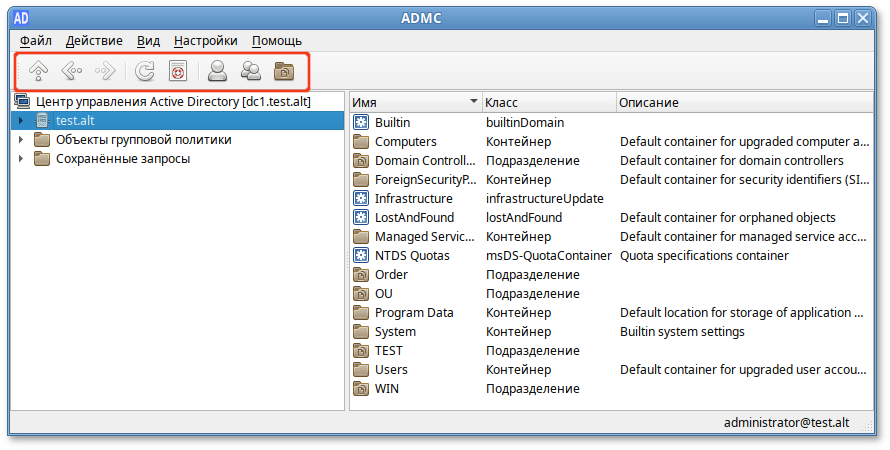Screen dimensions: 890x450
Task: Create new user via single-person icon
Action: point(217,71)
